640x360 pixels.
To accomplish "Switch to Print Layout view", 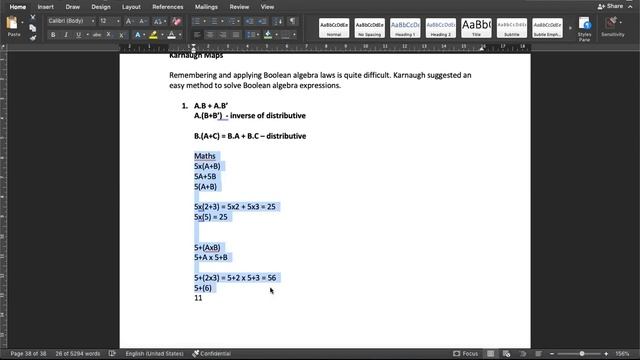I will click(491, 353).
